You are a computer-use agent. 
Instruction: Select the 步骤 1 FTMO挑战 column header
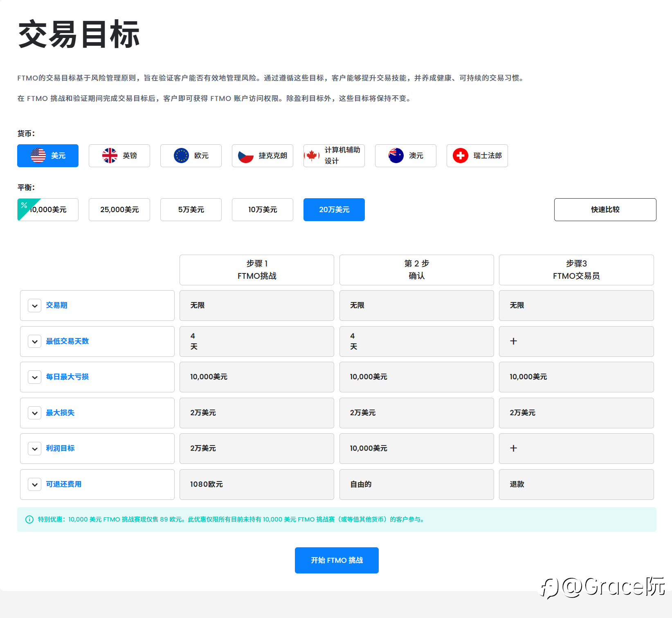257,270
